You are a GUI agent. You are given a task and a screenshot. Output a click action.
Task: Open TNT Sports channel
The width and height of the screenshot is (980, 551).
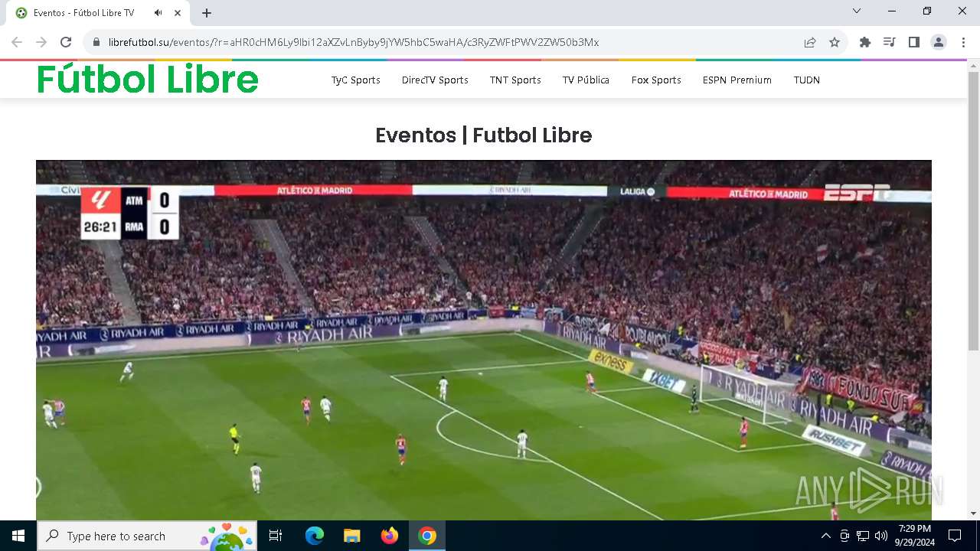coord(515,80)
